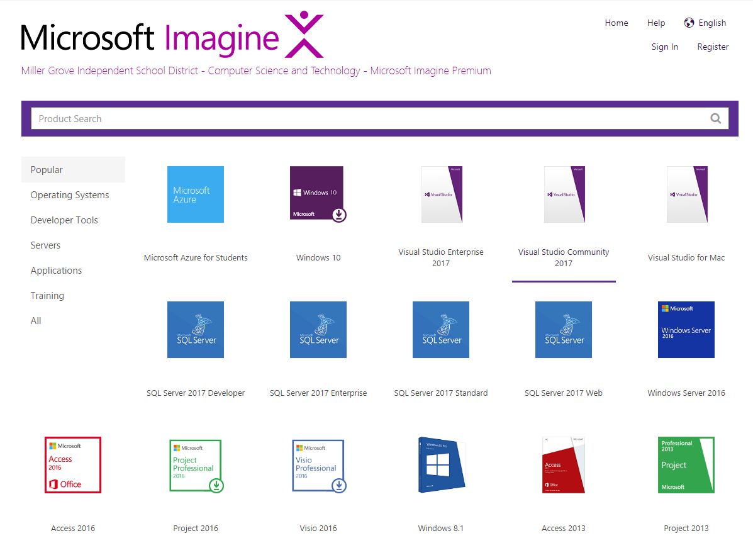Click the Sign In link
Screen dimensions: 753x560
(x=665, y=47)
